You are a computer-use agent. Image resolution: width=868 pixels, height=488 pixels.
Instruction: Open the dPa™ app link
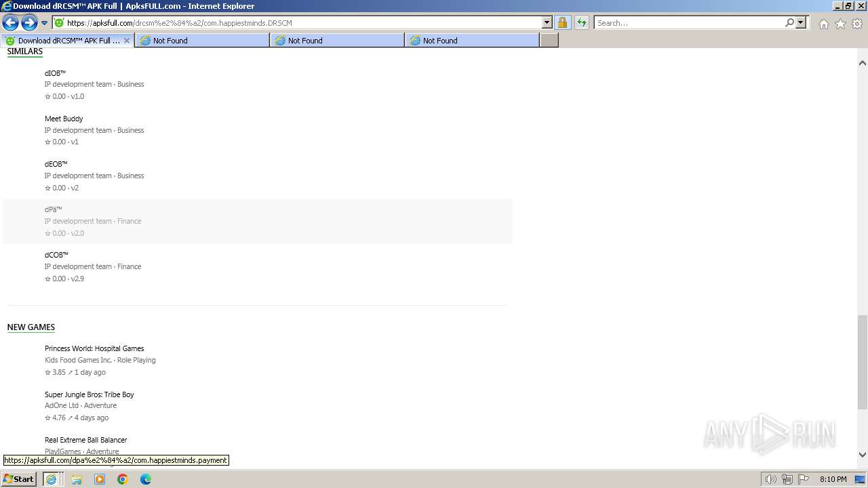53,209
